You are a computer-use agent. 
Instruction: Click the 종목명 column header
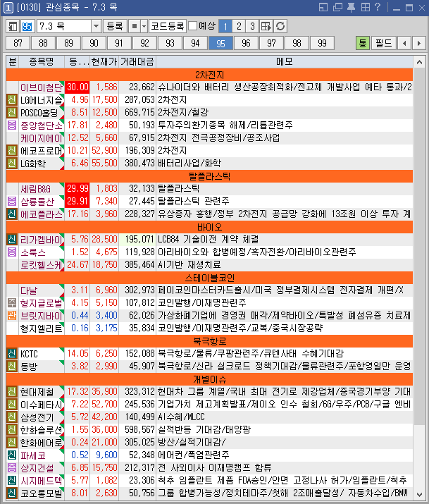pos(42,62)
